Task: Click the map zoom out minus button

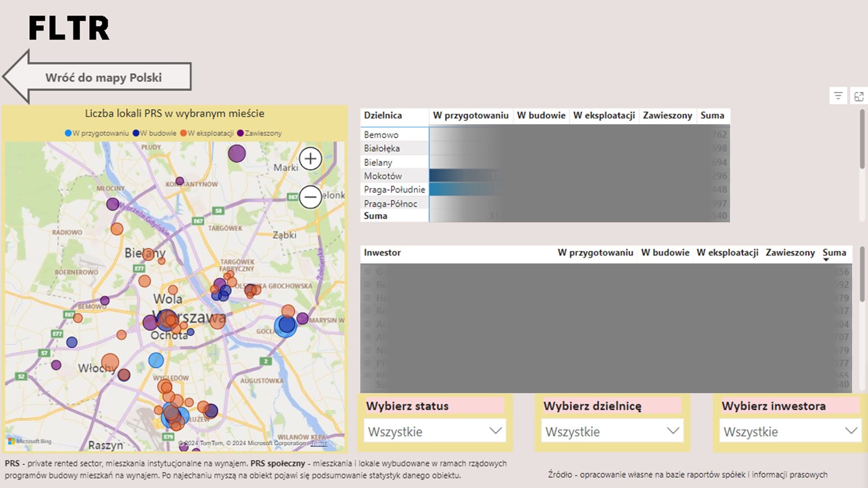Action: (310, 197)
